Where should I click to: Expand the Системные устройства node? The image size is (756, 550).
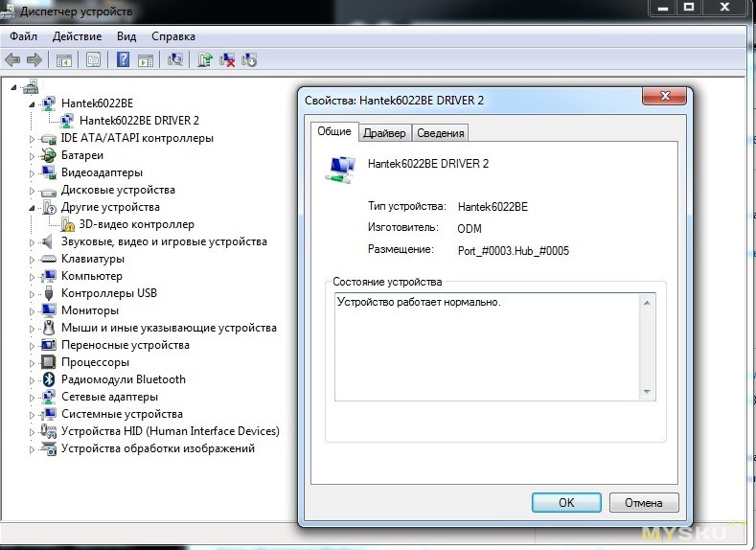(32, 415)
